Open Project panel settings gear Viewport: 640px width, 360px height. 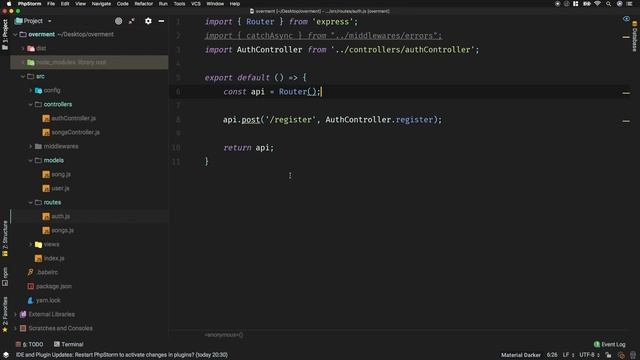pyautogui.click(x=148, y=21)
